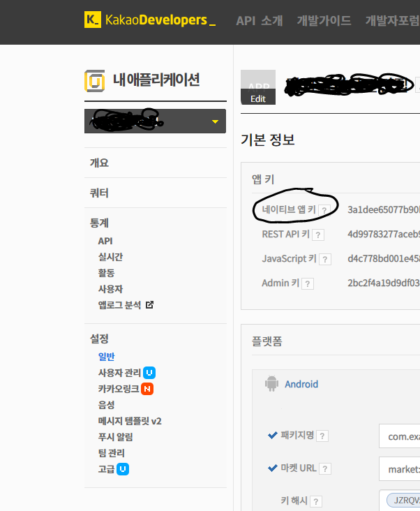Click help icon next to 마켓 URL
The image size is (420, 511).
click(x=325, y=469)
